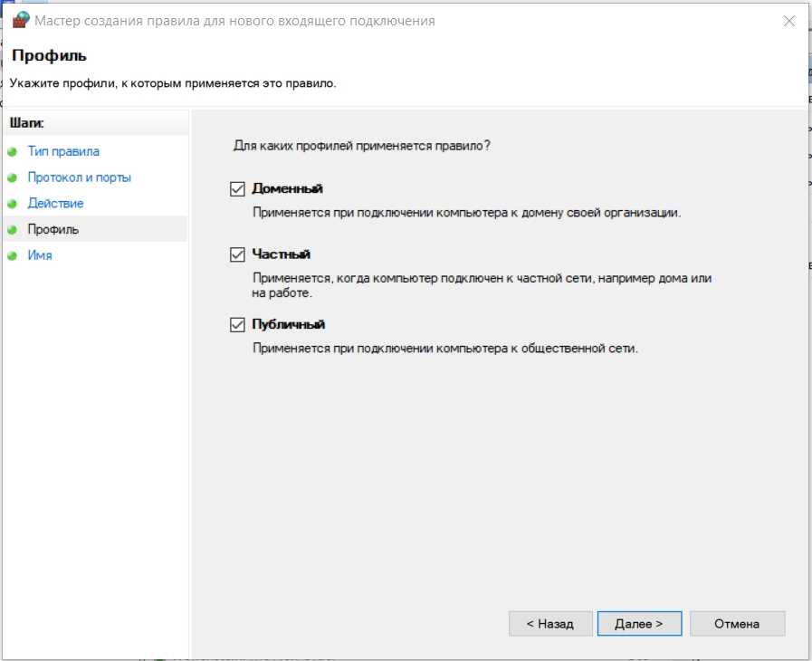Click the green bullet beside Протокол и порты
This screenshot has width=812, height=661.
(13, 178)
